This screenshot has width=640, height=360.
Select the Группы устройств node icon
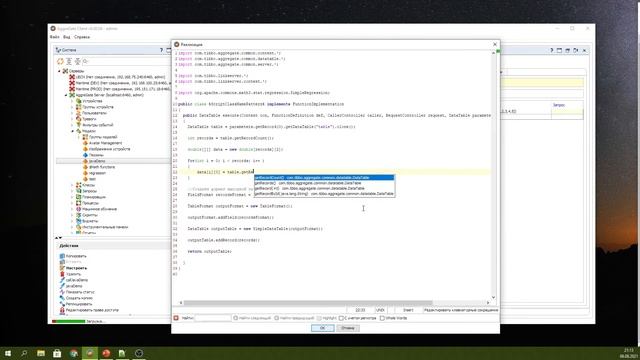(x=79, y=107)
